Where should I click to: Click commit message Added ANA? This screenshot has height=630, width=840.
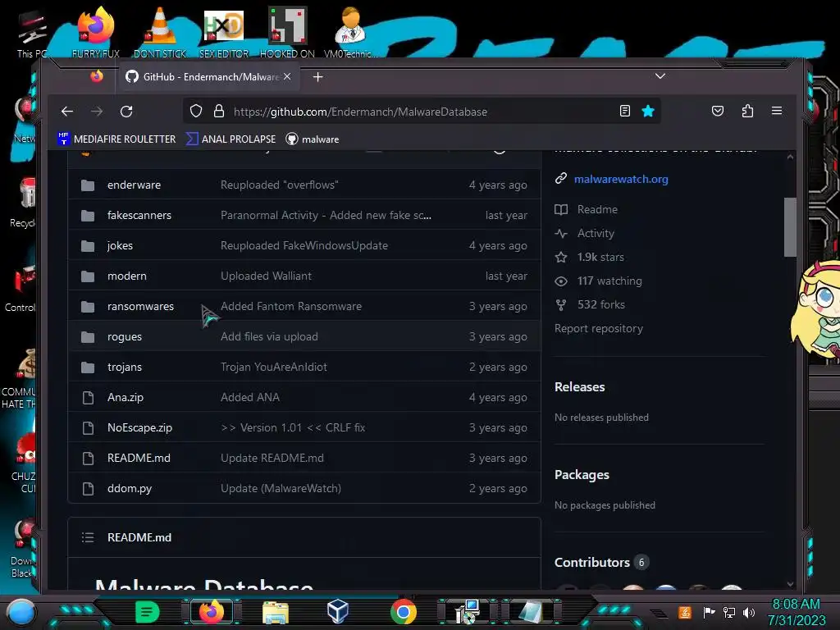click(x=249, y=398)
